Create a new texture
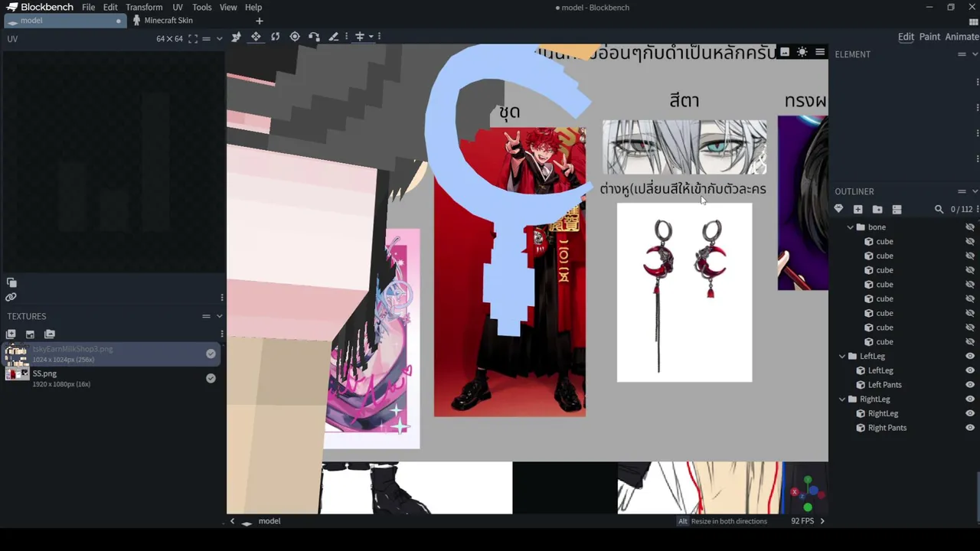 (11, 334)
